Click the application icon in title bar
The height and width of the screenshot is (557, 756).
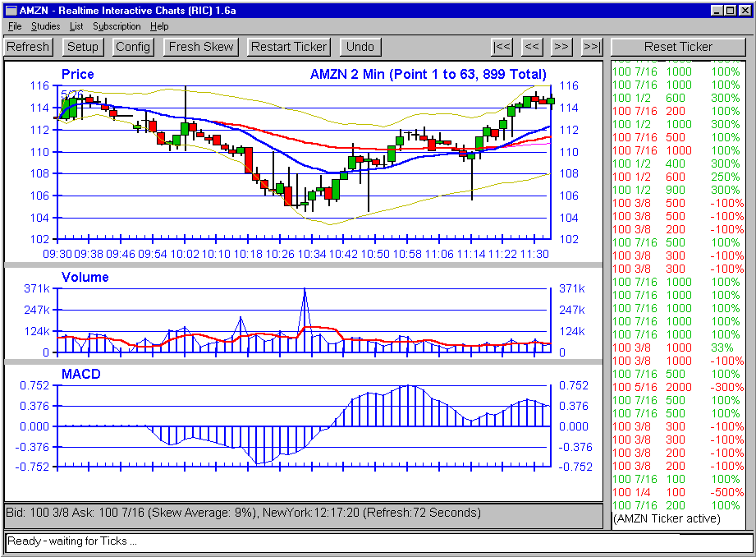click(11, 11)
